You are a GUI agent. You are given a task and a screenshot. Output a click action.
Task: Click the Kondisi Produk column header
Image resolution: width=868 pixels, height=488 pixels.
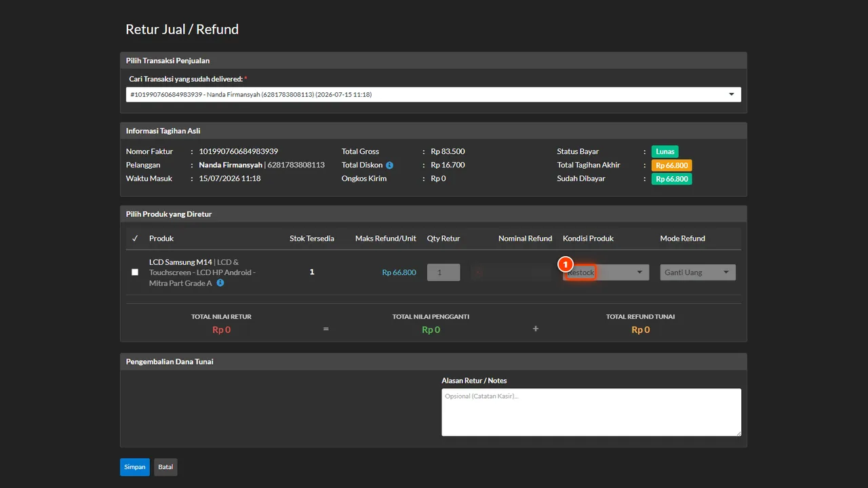tap(587, 239)
